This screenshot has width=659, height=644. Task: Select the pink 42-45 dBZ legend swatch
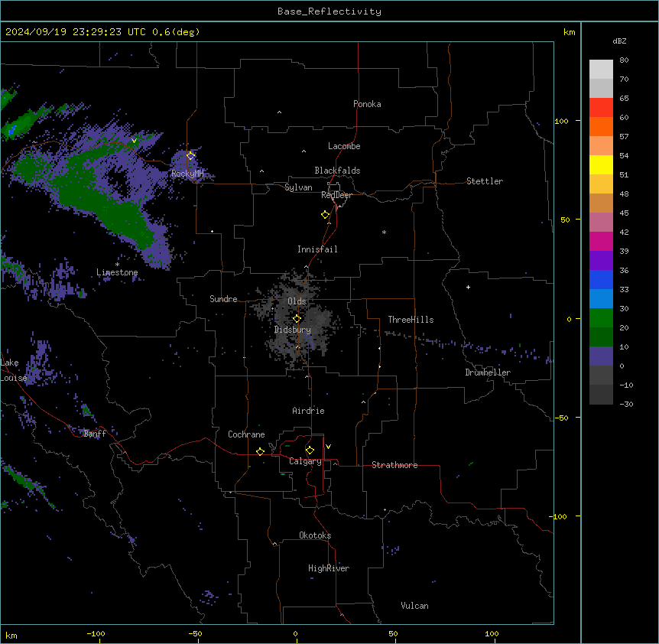click(601, 223)
